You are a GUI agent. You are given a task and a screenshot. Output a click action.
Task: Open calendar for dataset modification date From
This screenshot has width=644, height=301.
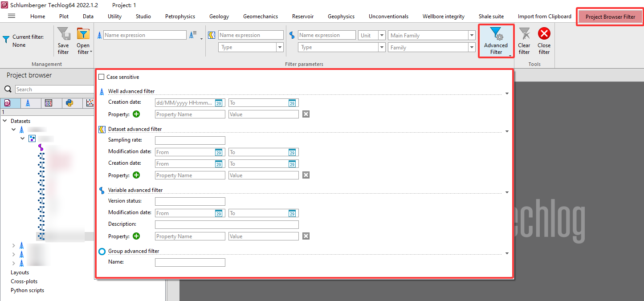point(219,152)
